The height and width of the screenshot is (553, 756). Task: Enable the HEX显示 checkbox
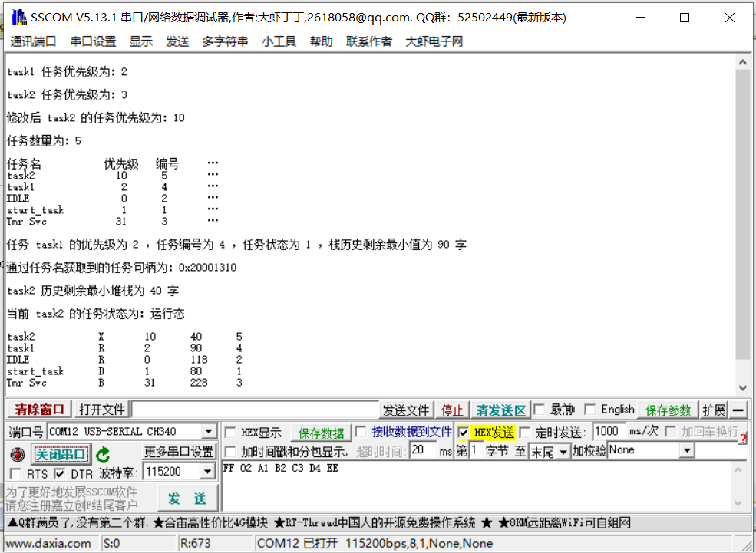[x=229, y=432]
